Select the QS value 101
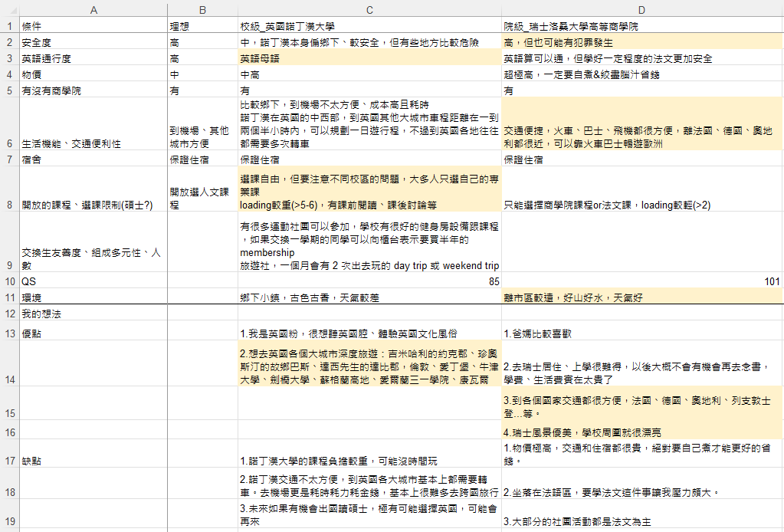This screenshot has height=532, width=784. 642,281
